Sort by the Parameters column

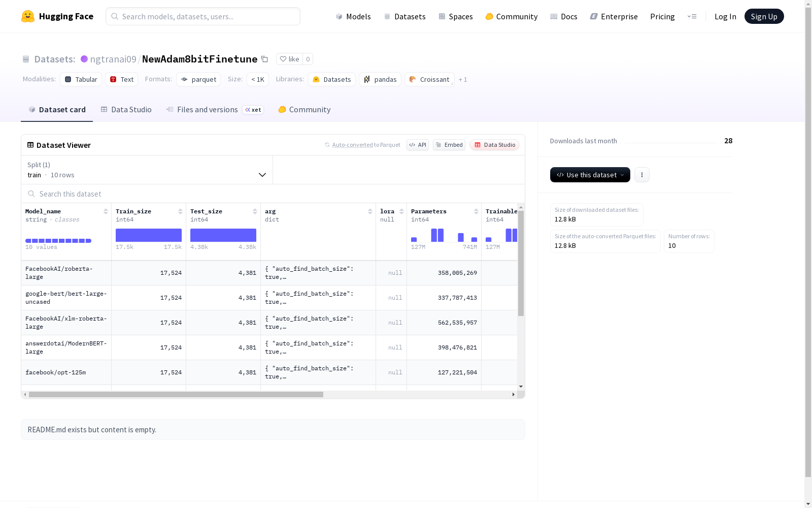click(x=476, y=211)
